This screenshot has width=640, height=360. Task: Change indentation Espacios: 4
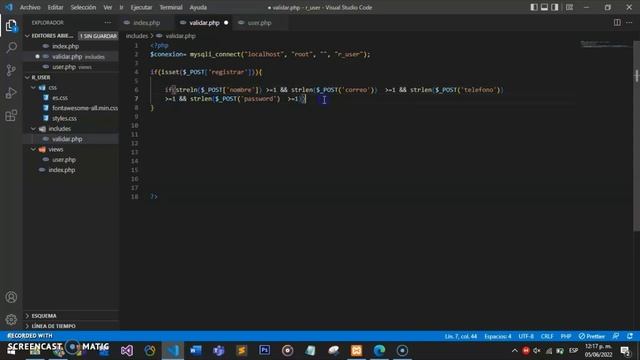point(498,336)
